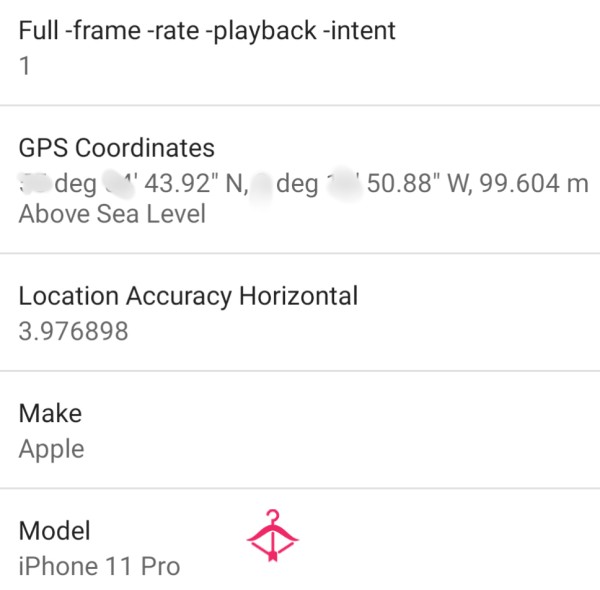Click the blurred latitude degrees number
The image size is (600, 590).
coord(34,183)
